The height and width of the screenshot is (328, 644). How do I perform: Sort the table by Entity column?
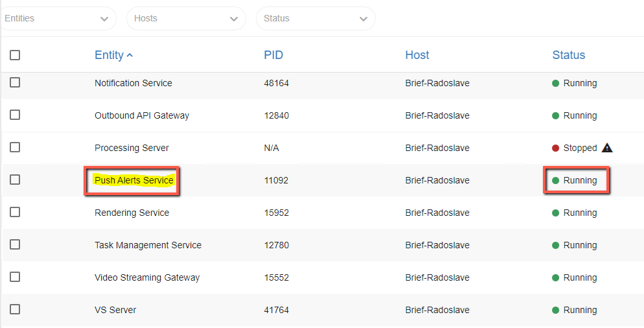click(109, 55)
